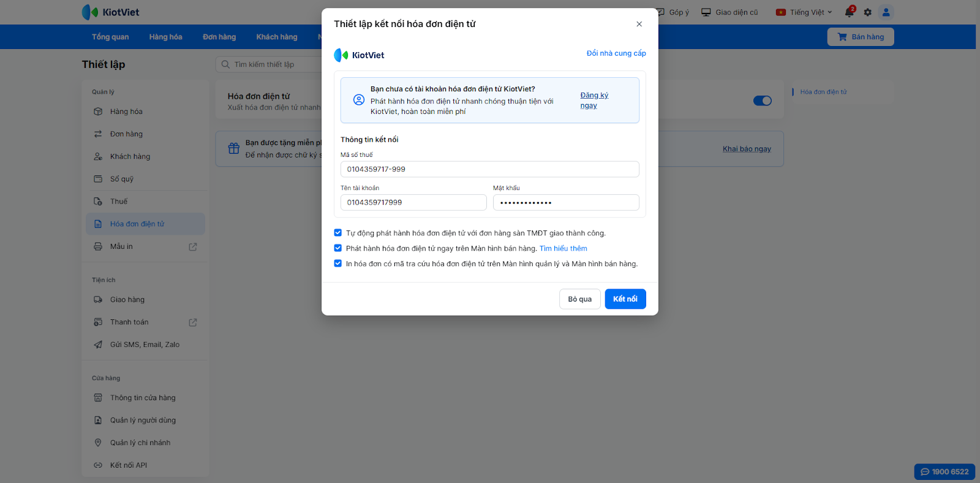
Task: Open the 1900 6522 support chat button
Action: pos(944,471)
